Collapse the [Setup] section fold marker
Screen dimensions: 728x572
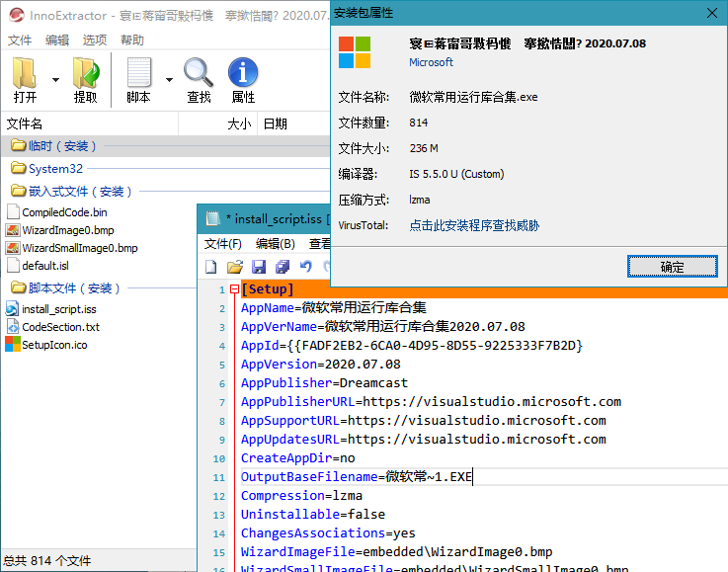(x=234, y=289)
